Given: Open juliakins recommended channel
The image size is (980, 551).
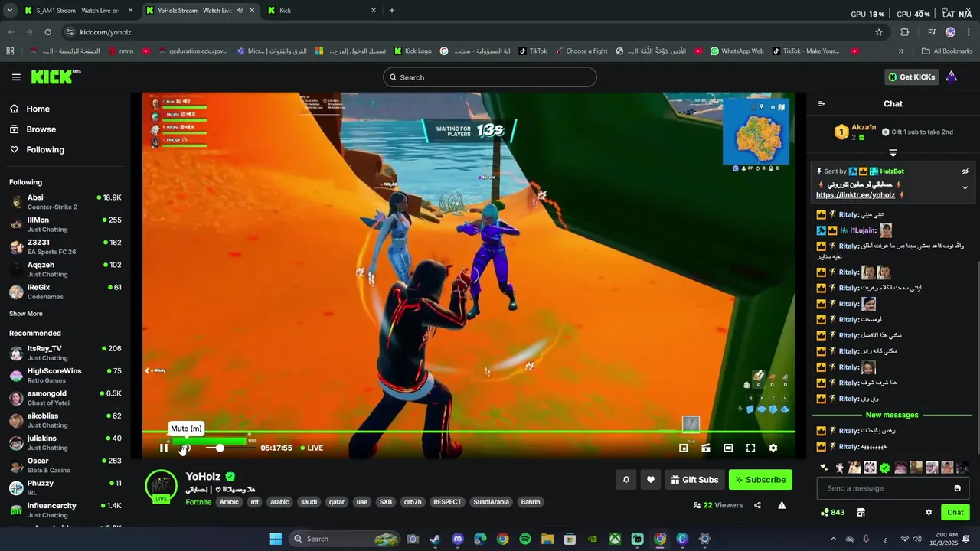Looking at the screenshot, I should pos(65,443).
